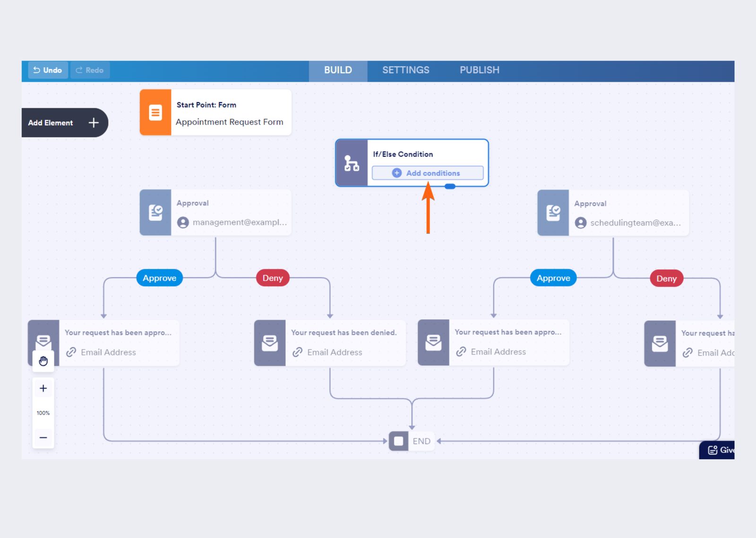Click the END stop icon

coord(399,441)
